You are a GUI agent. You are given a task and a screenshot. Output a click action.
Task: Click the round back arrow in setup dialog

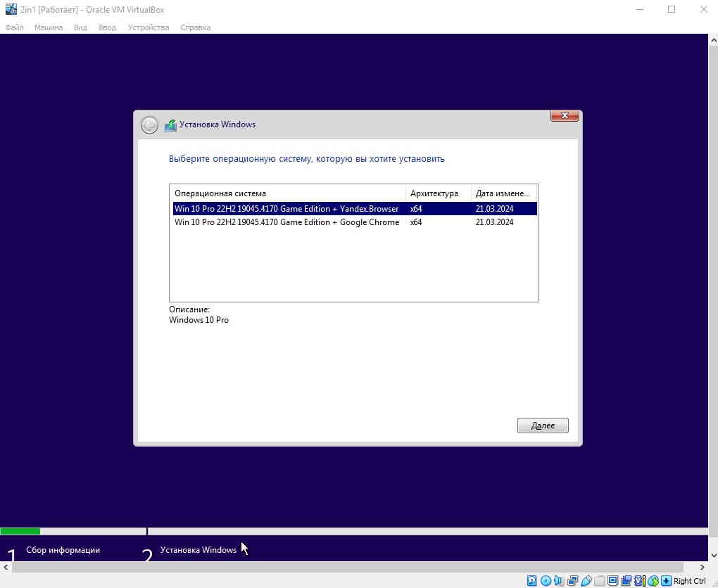coord(149,125)
